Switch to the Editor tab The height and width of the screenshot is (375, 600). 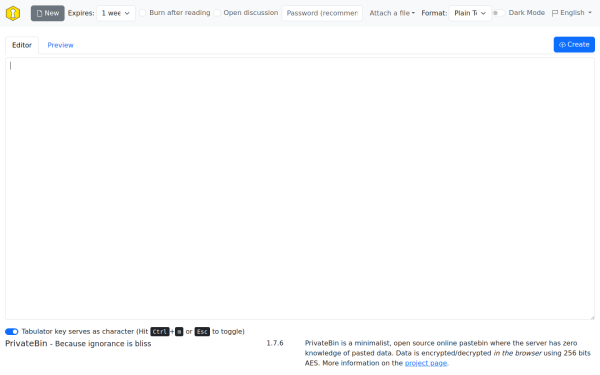[x=22, y=45]
